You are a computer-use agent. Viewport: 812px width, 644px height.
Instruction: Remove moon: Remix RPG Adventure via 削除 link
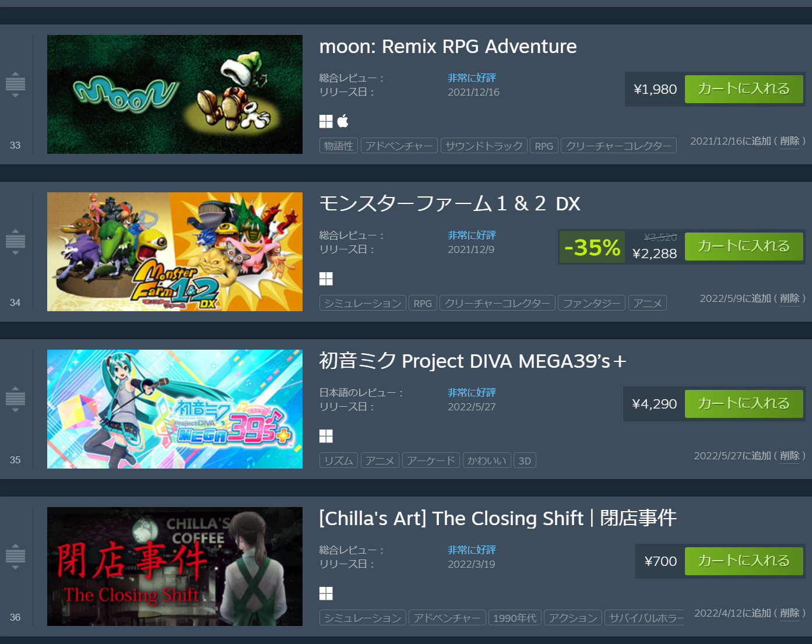(790, 141)
